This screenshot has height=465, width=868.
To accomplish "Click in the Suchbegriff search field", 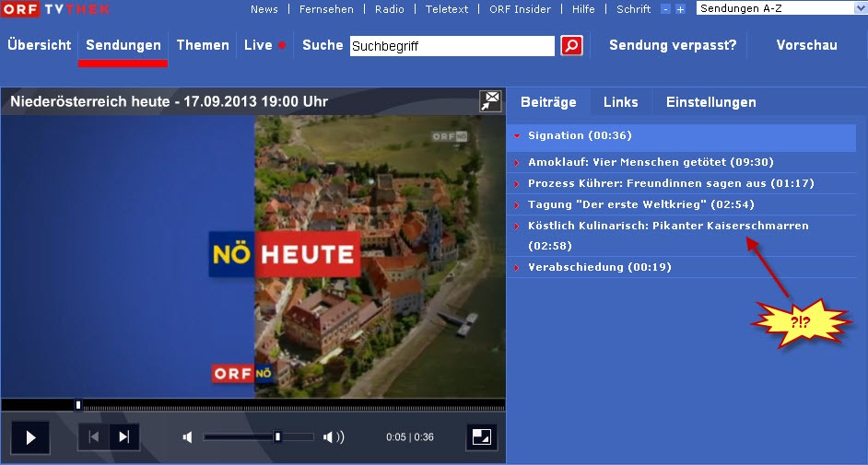I will [452, 46].
